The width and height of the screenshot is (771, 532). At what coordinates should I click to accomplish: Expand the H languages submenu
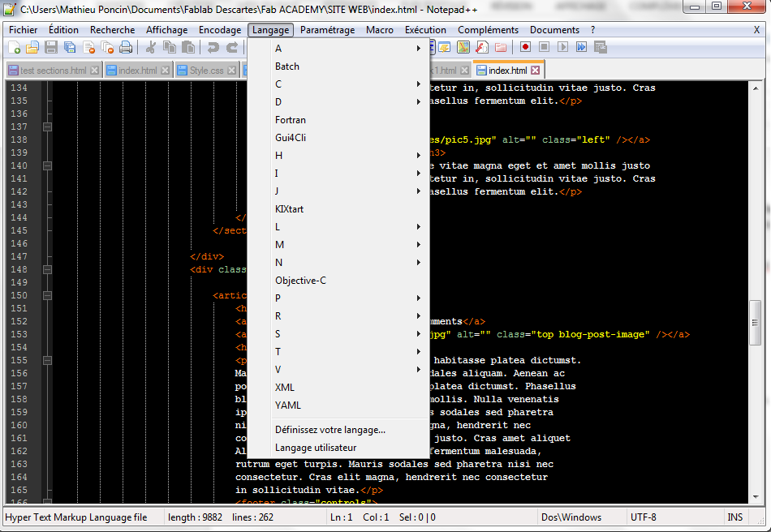tap(338, 155)
